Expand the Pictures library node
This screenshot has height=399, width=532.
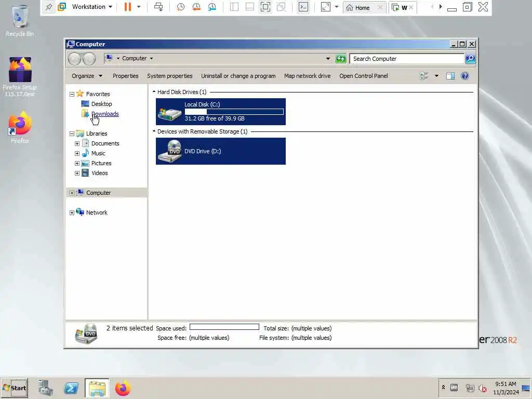click(x=77, y=164)
